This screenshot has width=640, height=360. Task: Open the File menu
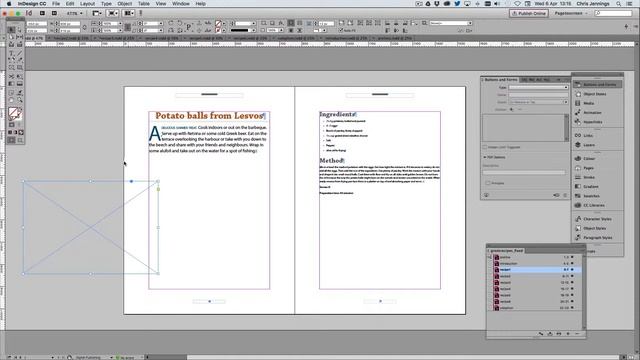pyautogui.click(x=56, y=4)
